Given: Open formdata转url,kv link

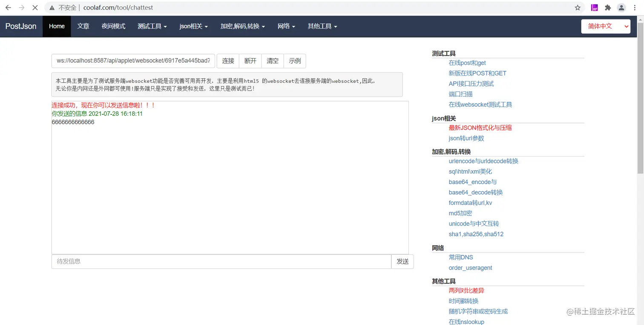Looking at the screenshot, I should 470,203.
